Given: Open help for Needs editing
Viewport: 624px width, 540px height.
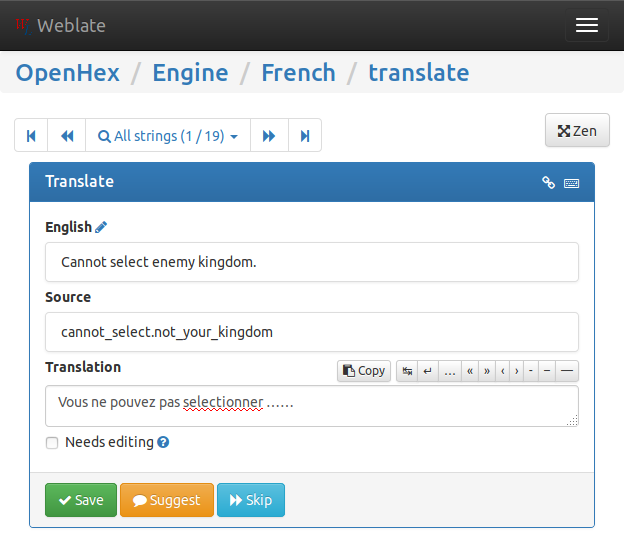Looking at the screenshot, I should pyautogui.click(x=163, y=442).
